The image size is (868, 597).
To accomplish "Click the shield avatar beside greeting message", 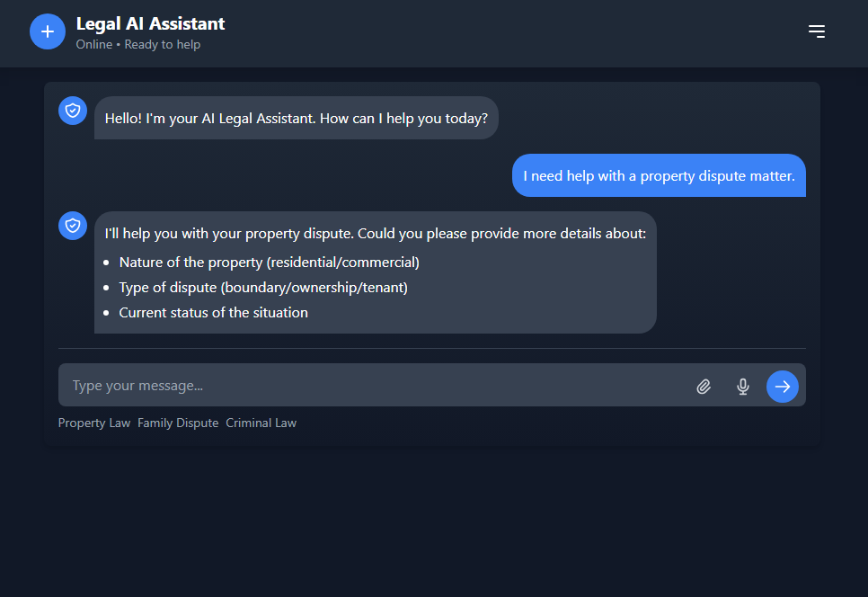I will click(x=73, y=111).
